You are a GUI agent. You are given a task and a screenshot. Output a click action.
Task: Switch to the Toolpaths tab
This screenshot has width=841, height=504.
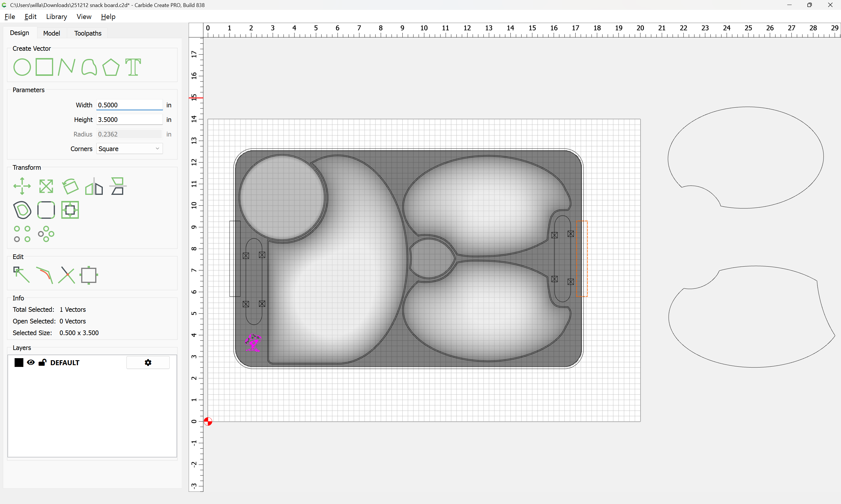[88, 33]
